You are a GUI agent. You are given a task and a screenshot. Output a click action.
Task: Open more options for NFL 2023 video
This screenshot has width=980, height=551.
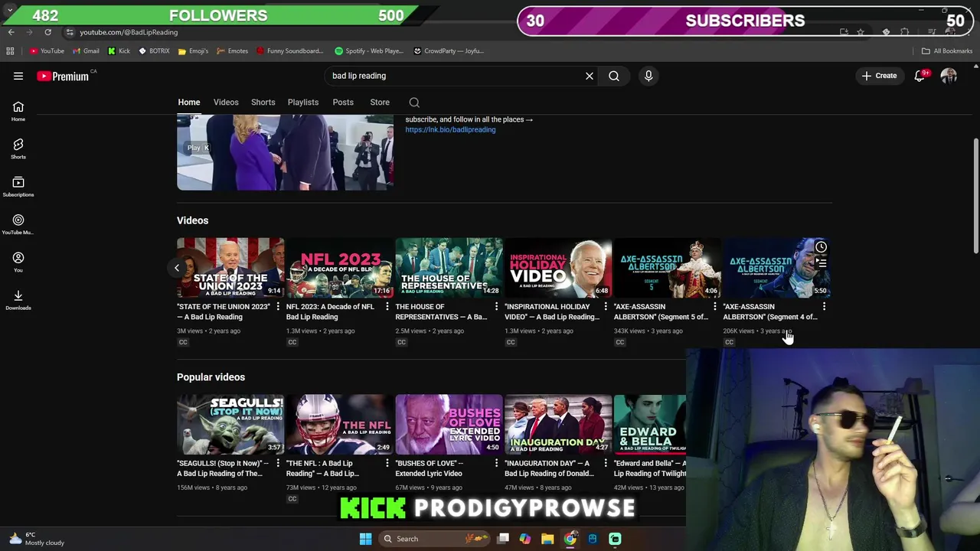pyautogui.click(x=387, y=307)
